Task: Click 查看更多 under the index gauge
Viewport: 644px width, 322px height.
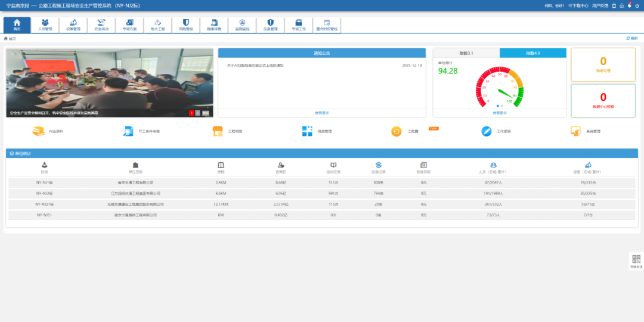Action: click(500, 113)
